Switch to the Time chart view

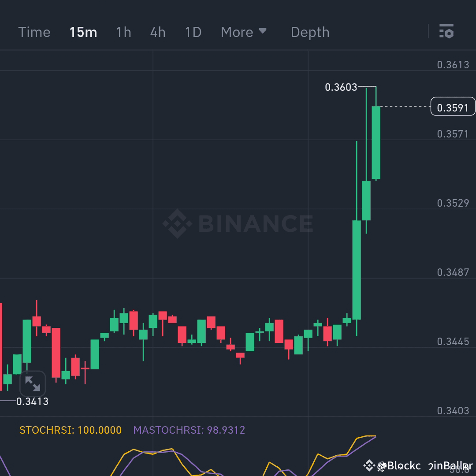tap(34, 32)
